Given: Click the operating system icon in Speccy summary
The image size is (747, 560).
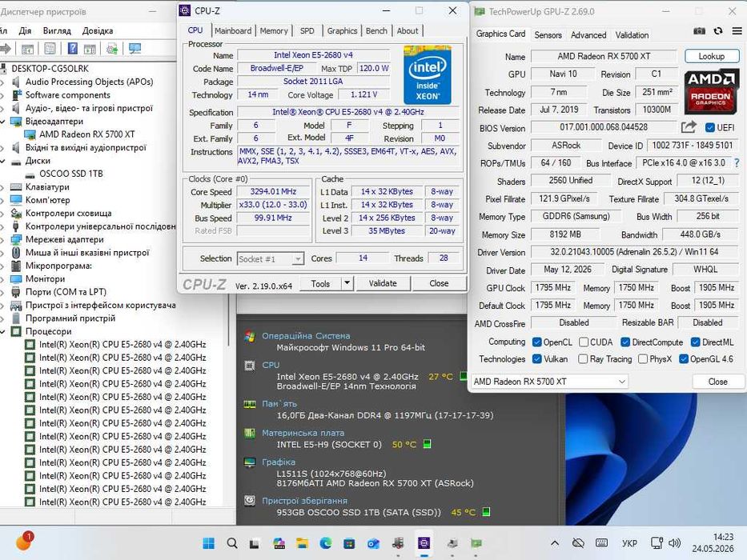Looking at the screenshot, I should [x=249, y=336].
